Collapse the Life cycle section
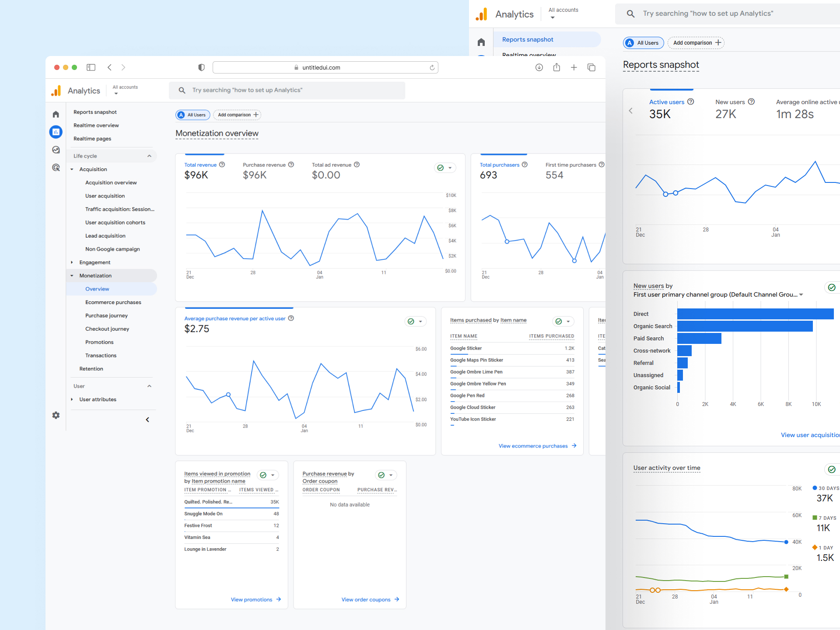 click(149, 156)
